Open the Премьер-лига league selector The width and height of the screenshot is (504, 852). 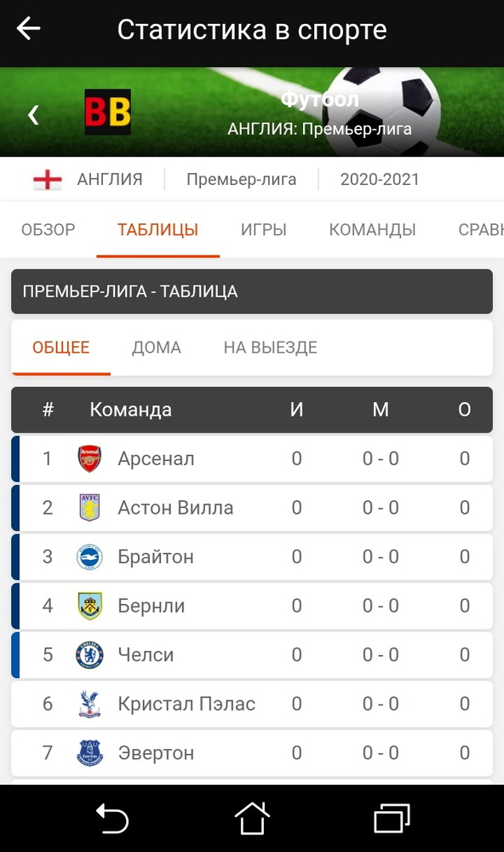pos(241,179)
